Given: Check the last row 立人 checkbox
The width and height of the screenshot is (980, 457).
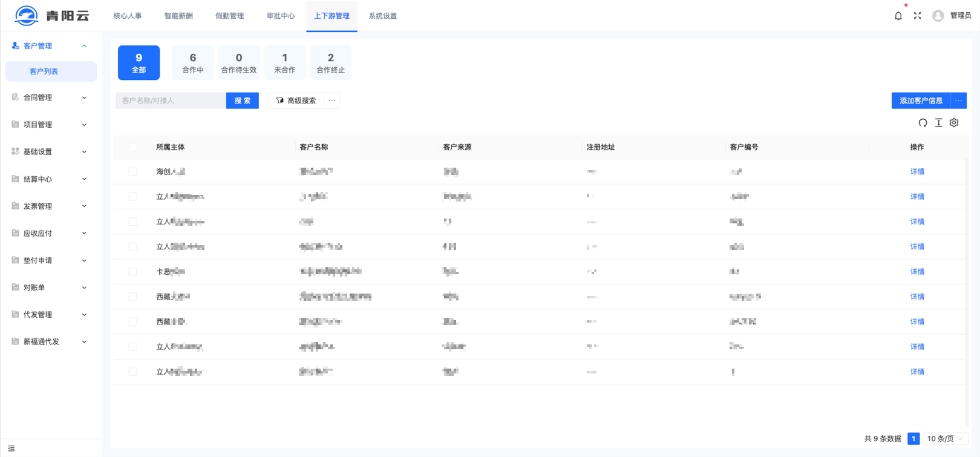Looking at the screenshot, I should pyautogui.click(x=133, y=372).
